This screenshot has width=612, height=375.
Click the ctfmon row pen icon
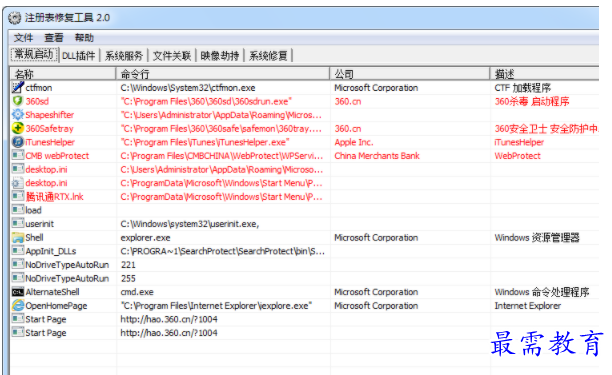coord(18,87)
